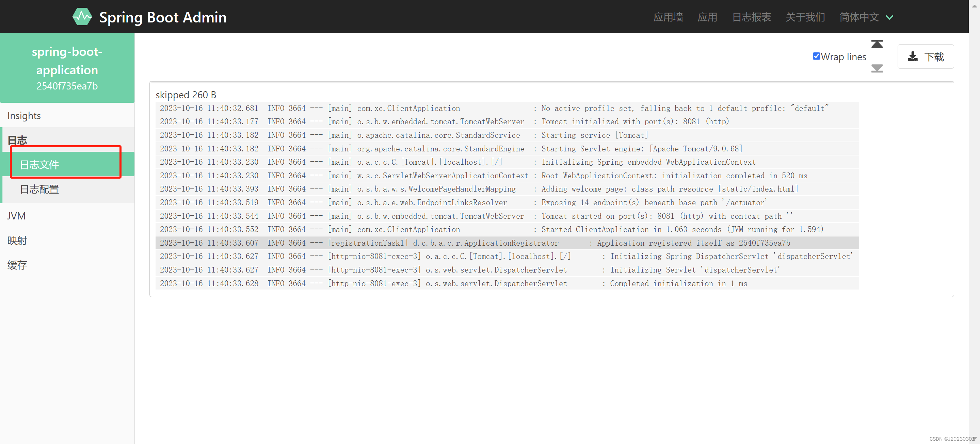The image size is (980, 444).
Task: Open the Insights sidebar section
Action: tap(24, 116)
